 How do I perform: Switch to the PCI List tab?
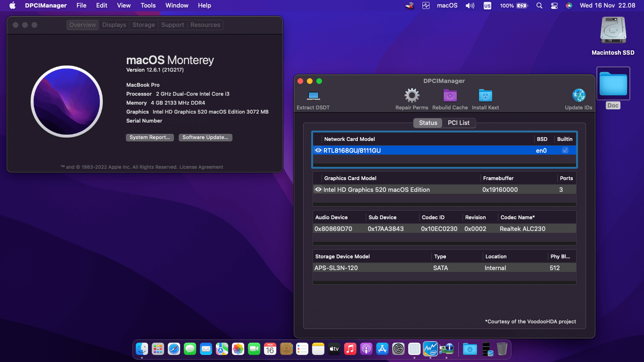(459, 123)
